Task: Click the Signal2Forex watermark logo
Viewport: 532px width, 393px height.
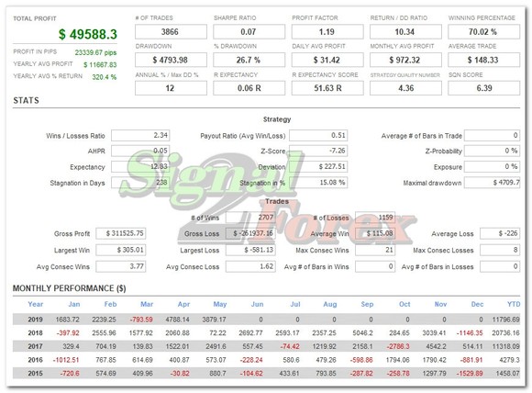Action: point(268,197)
